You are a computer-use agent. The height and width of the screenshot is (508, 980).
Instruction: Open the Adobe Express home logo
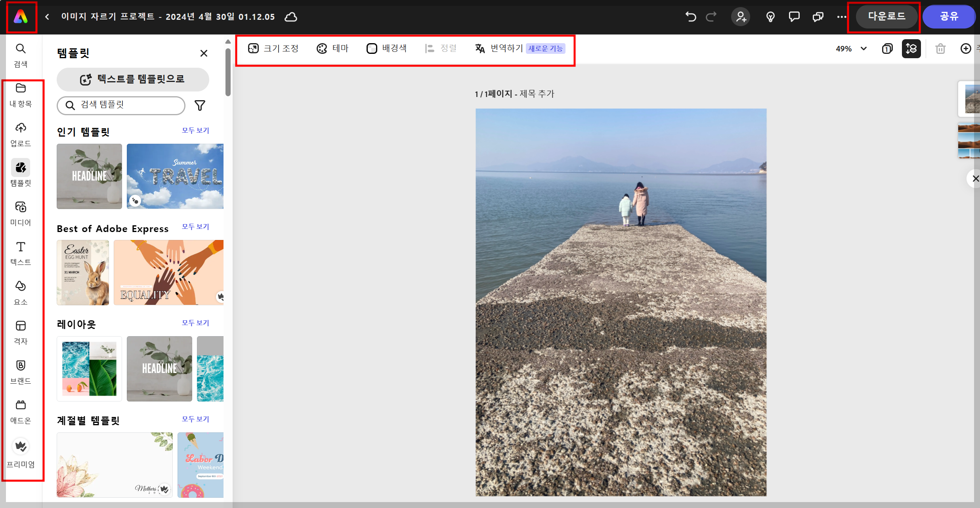tap(21, 17)
